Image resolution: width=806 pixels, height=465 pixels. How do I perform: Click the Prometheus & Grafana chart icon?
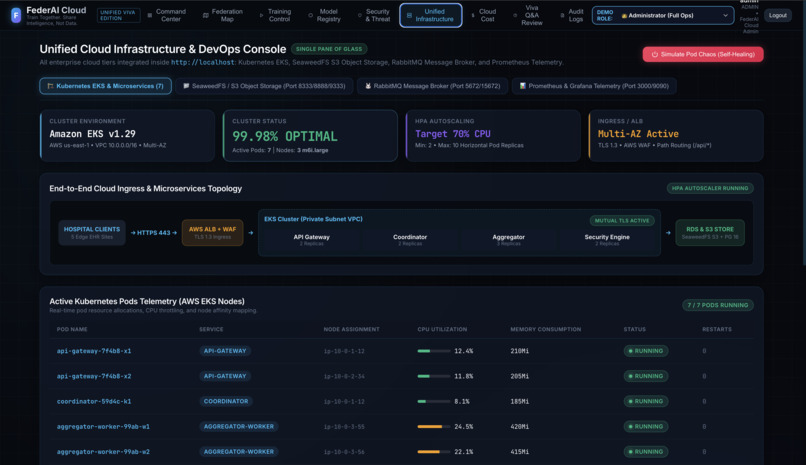(x=522, y=86)
